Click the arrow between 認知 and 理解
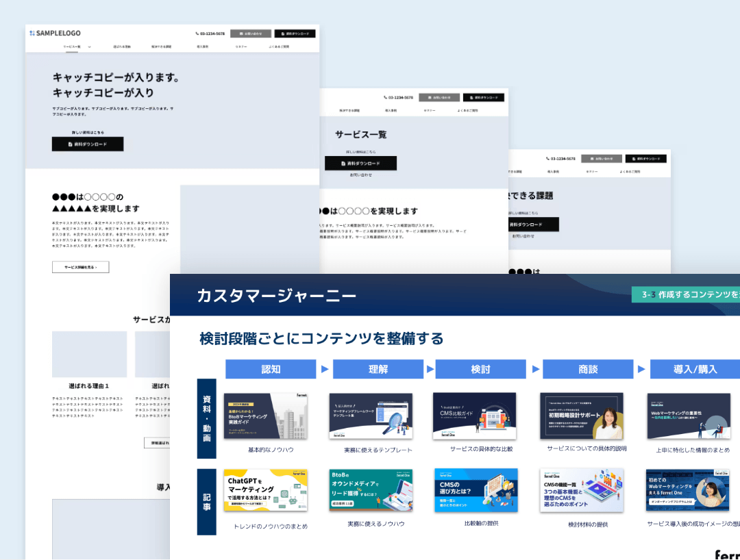Viewport: 740px width, 560px height. pyautogui.click(x=325, y=369)
